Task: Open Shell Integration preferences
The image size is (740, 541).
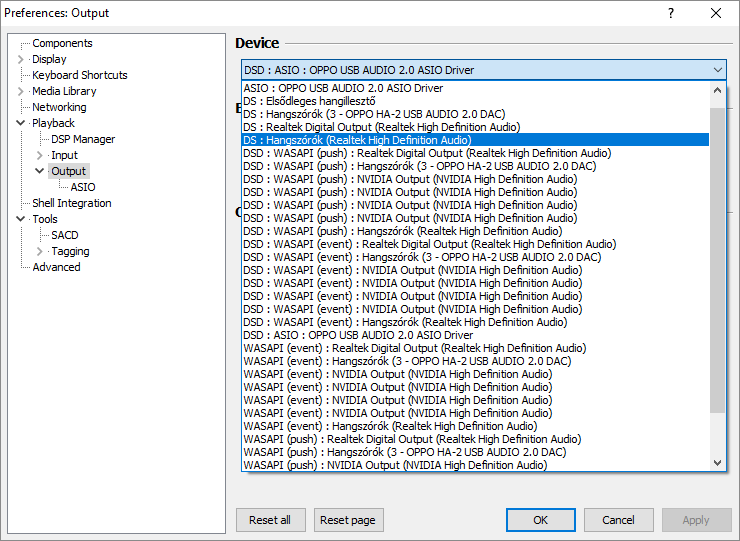Action: 72,203
